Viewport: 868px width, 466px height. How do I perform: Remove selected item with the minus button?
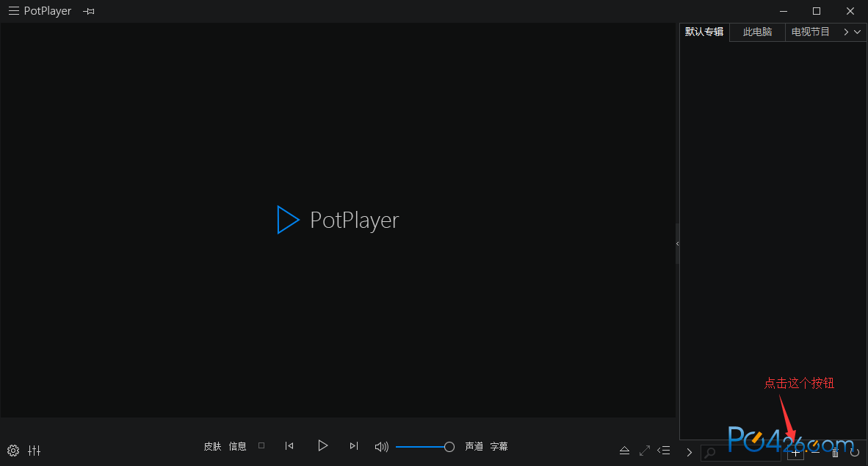[815, 453]
